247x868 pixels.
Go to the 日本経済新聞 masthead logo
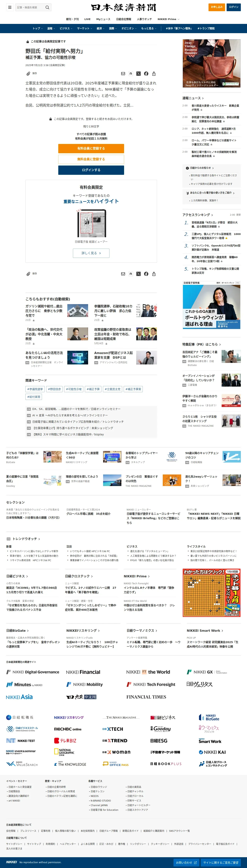(123, 7)
